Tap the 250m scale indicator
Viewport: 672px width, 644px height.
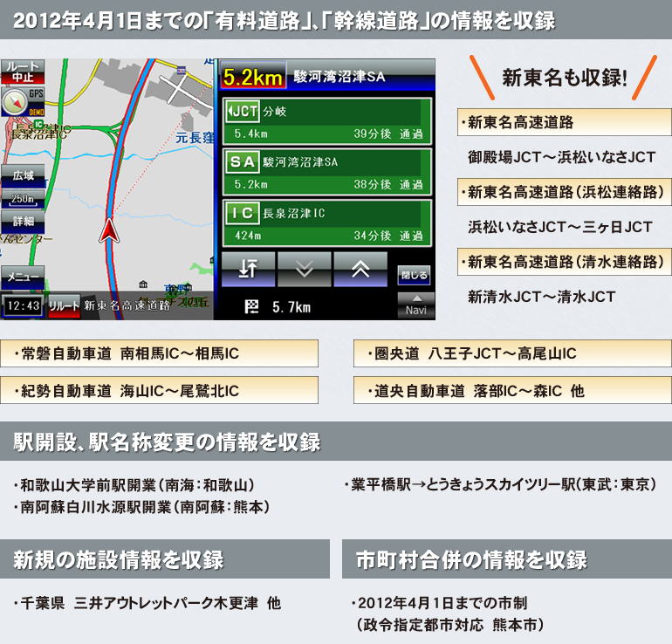click(24, 199)
